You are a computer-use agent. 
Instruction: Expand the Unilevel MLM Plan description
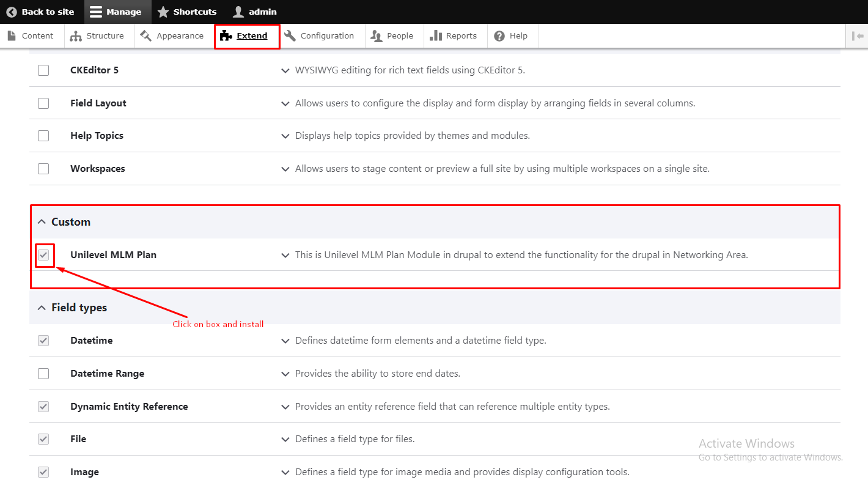coord(285,255)
